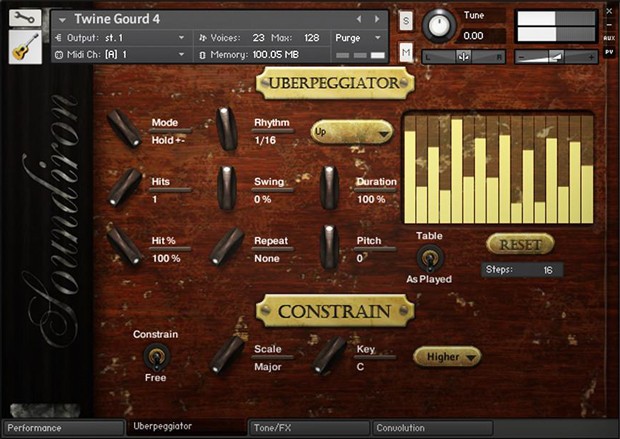620x439 pixels.
Task: Click the 0 % swing value
Action: pyautogui.click(x=263, y=199)
